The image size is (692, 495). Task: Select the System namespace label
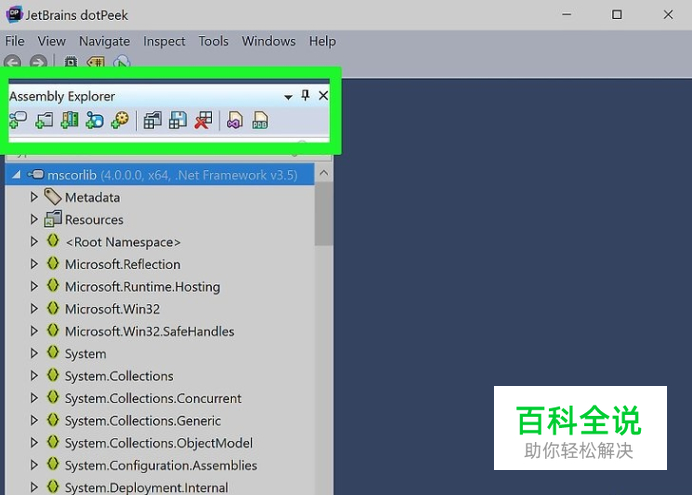point(86,354)
